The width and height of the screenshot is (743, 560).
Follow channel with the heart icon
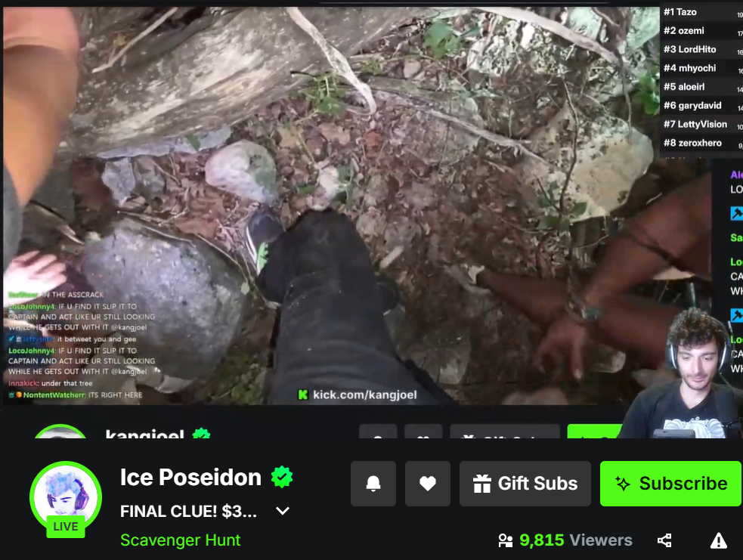pyautogui.click(x=427, y=483)
